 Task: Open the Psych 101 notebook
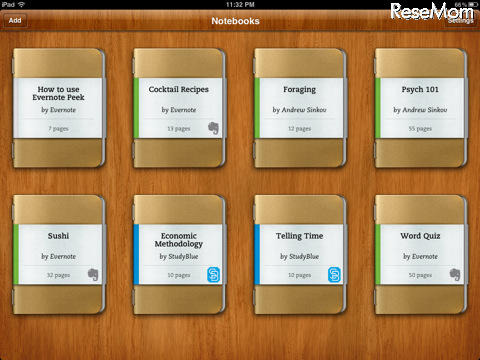(x=421, y=108)
